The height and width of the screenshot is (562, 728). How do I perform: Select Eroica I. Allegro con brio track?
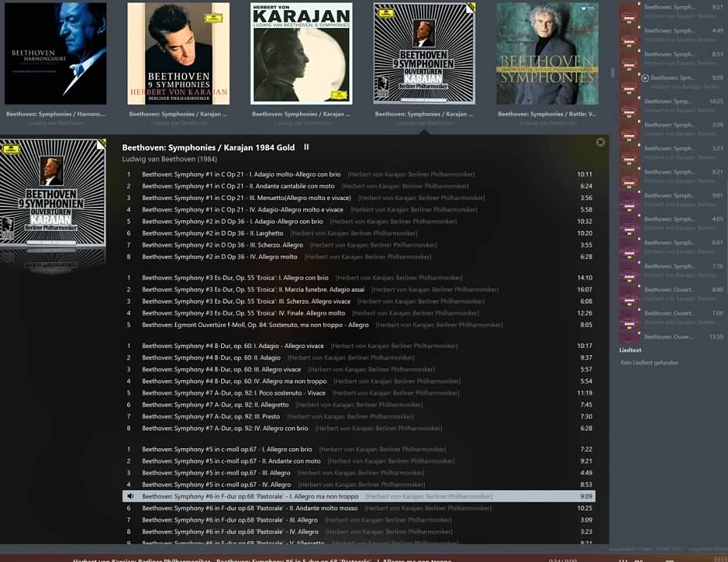pyautogui.click(x=359, y=278)
